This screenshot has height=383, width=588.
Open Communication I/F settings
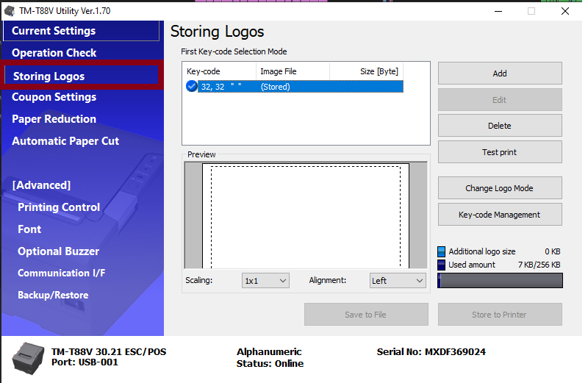62,273
